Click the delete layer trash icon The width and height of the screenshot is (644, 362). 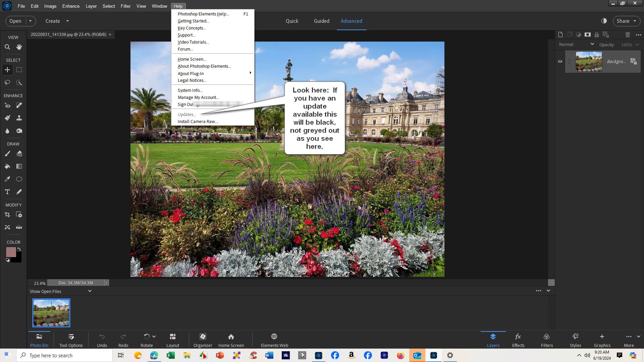click(628, 35)
